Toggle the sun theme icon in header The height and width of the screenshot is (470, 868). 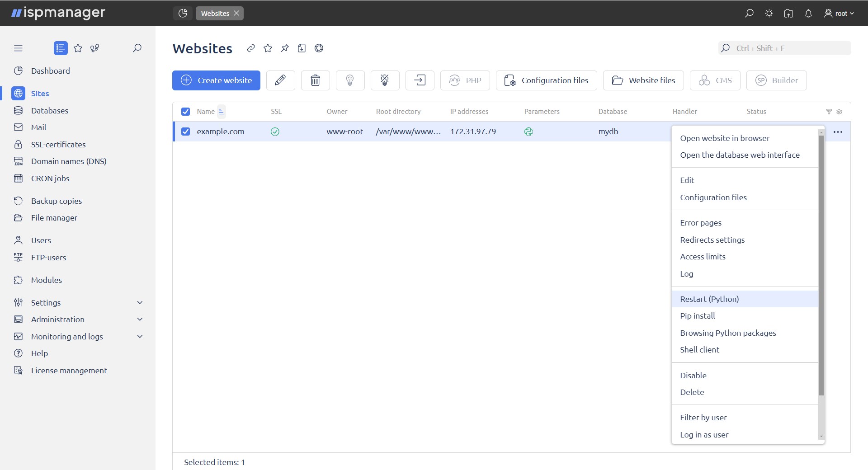tap(769, 13)
